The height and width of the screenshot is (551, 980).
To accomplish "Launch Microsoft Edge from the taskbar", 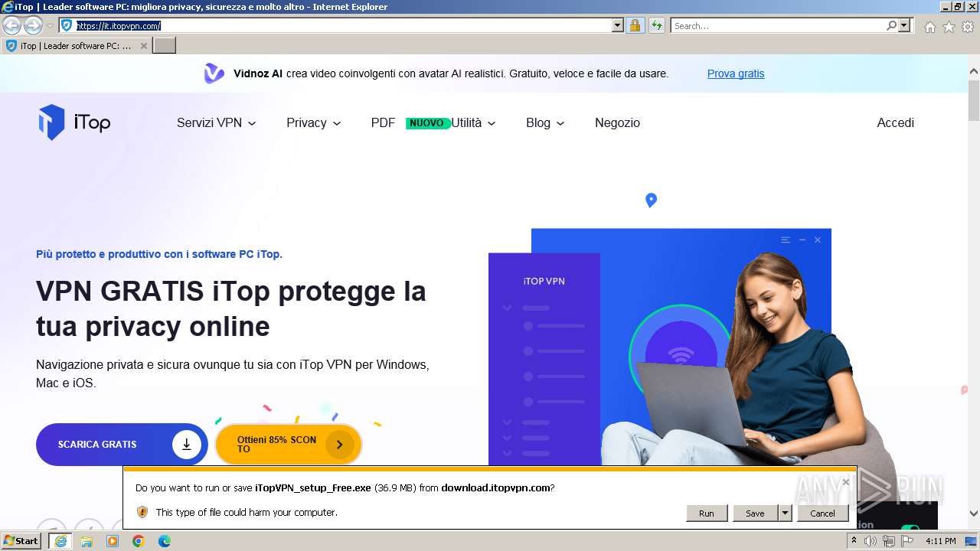I will (x=165, y=541).
